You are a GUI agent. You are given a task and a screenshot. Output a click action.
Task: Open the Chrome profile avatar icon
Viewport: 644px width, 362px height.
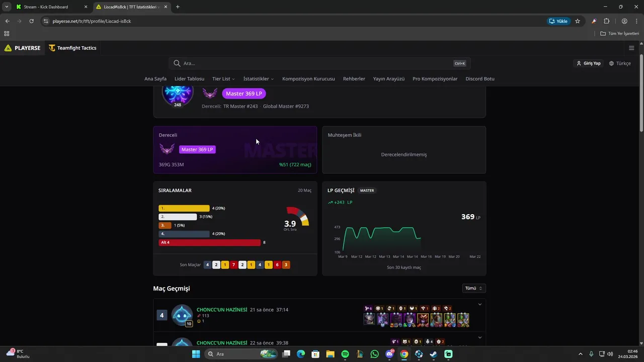pos(624,21)
